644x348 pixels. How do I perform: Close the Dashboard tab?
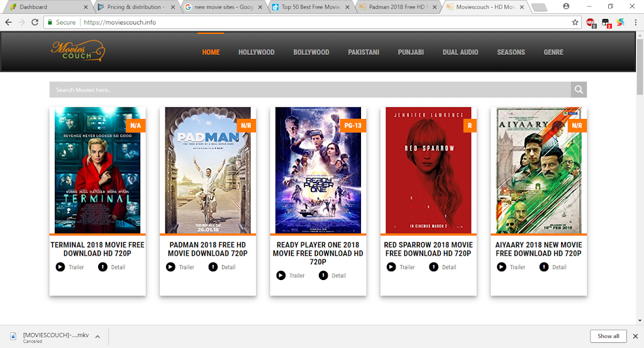tap(86, 7)
